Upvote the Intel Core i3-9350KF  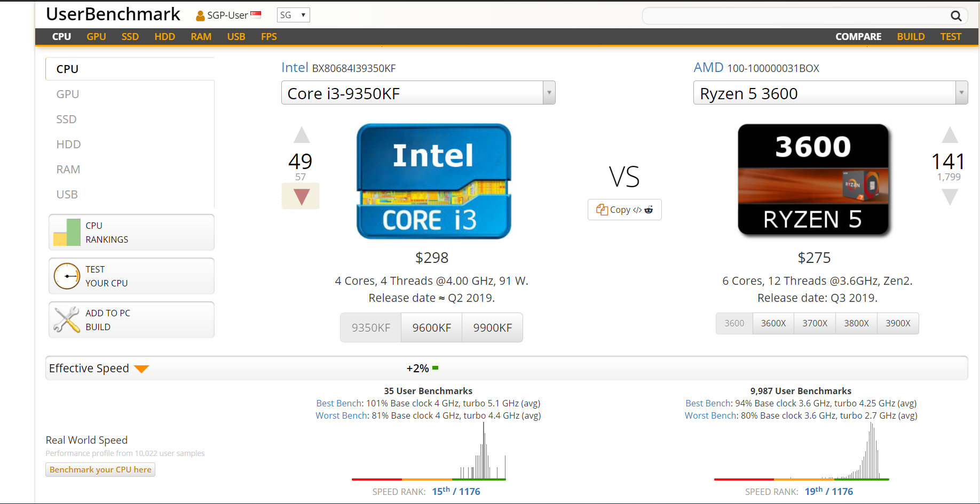coord(302,135)
